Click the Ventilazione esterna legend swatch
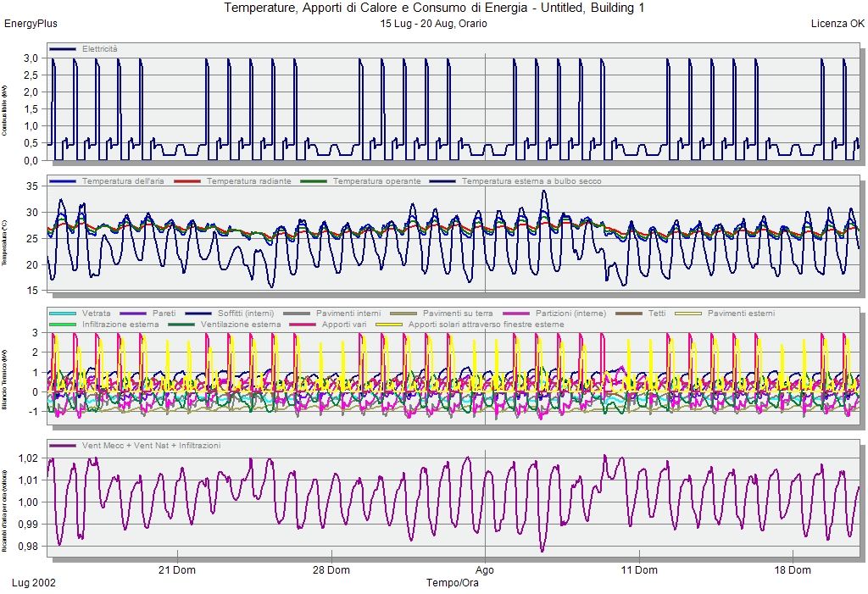The height and width of the screenshot is (594, 868). coord(181,325)
